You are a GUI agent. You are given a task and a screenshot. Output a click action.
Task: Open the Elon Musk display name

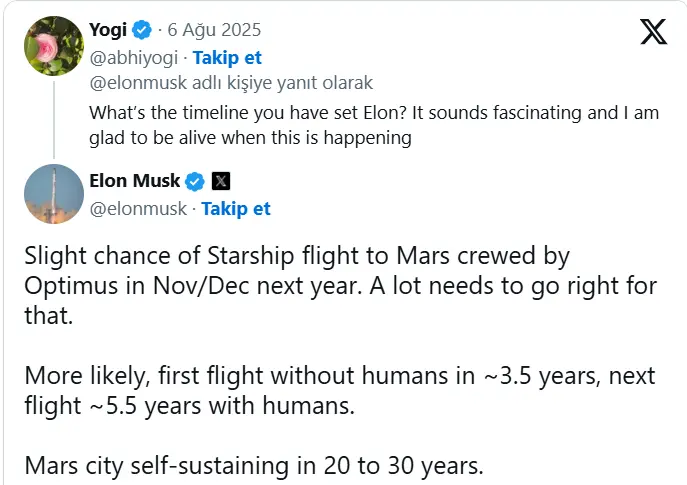coord(135,181)
